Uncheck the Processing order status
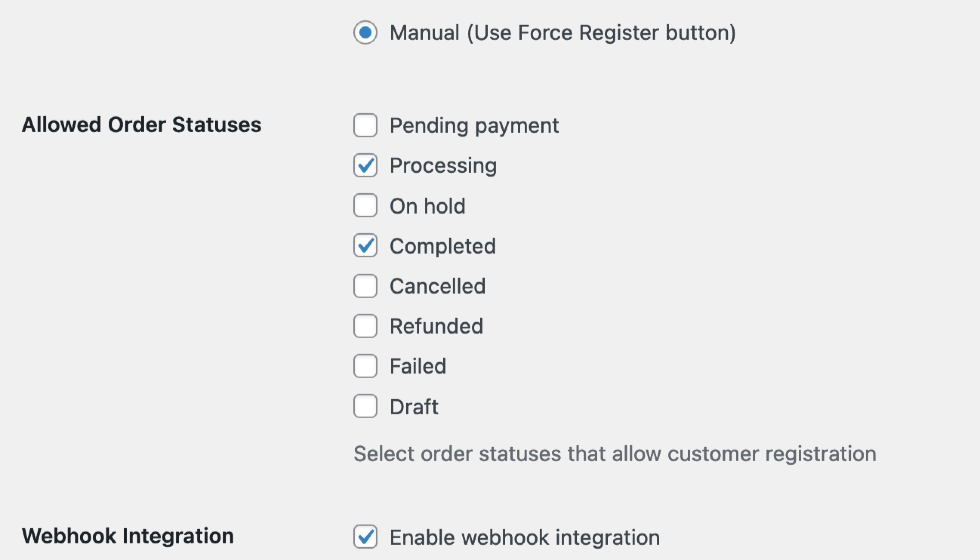This screenshot has width=980, height=560. click(x=365, y=166)
